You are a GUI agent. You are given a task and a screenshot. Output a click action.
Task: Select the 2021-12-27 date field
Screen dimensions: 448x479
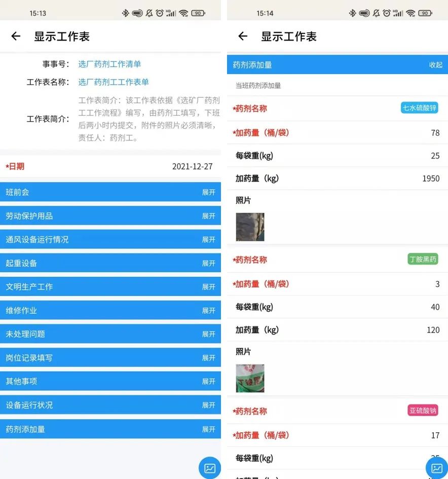click(192, 166)
